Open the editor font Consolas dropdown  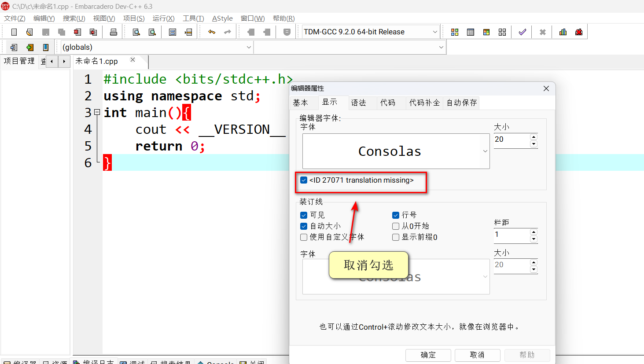click(x=485, y=151)
